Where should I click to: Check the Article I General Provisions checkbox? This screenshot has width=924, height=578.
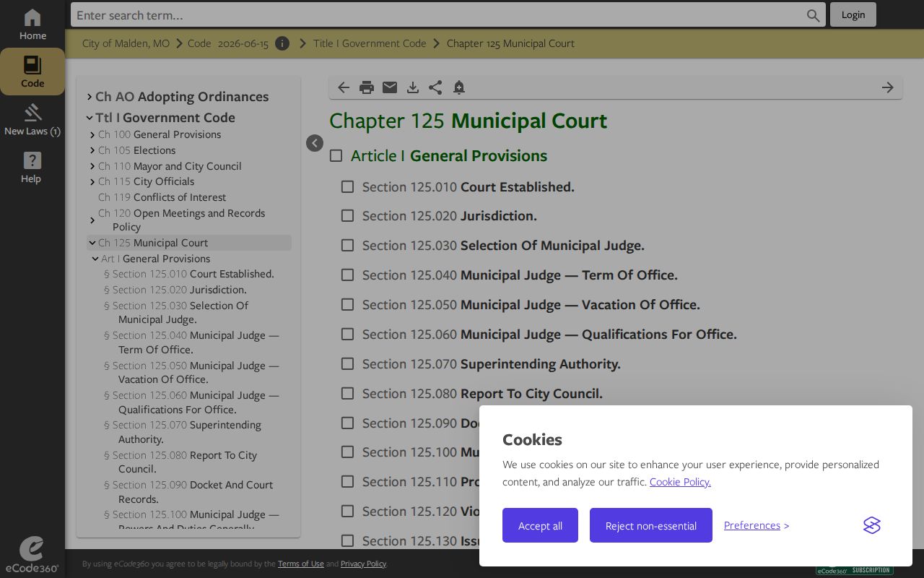(336, 155)
